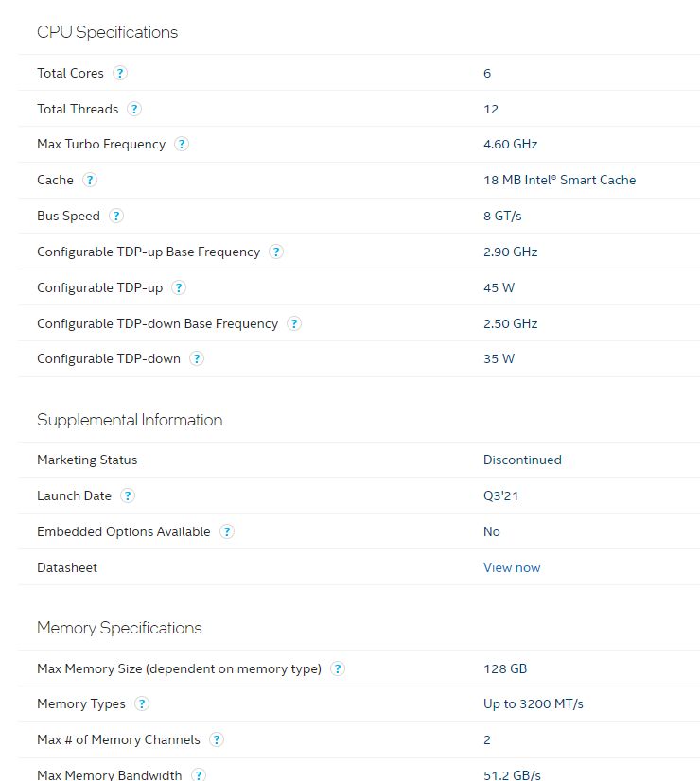Click the Configurable TDP-up question mark icon

(x=179, y=287)
